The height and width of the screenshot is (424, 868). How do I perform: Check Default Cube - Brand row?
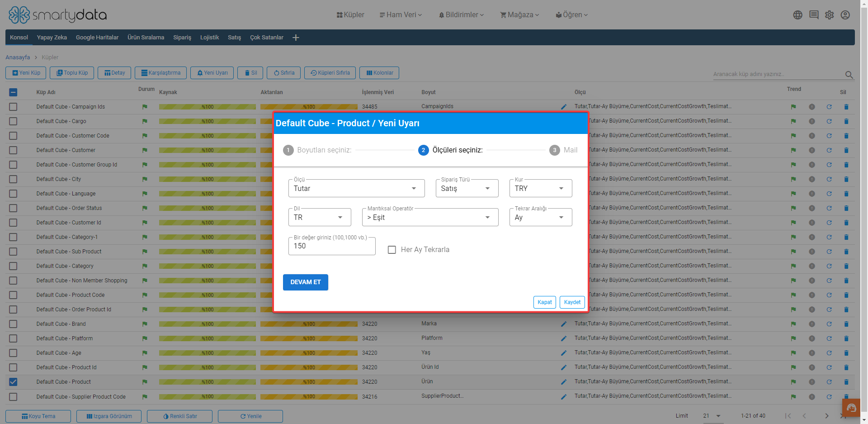point(13,324)
